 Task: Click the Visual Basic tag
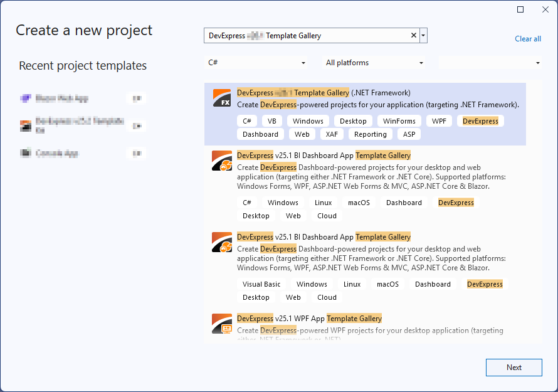tap(261, 284)
